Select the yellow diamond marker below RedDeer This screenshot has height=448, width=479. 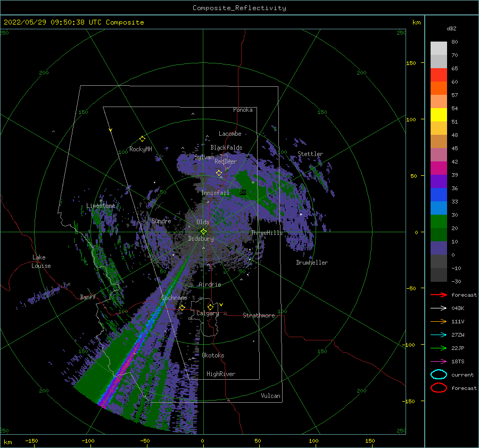point(219,173)
